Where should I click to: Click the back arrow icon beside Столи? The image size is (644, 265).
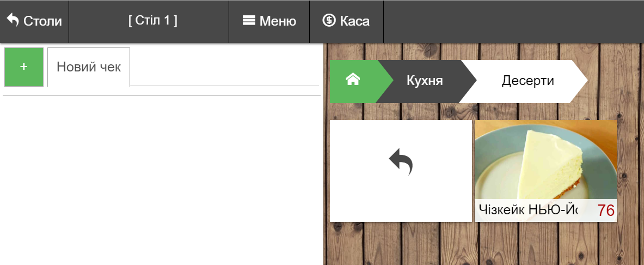click(x=13, y=20)
